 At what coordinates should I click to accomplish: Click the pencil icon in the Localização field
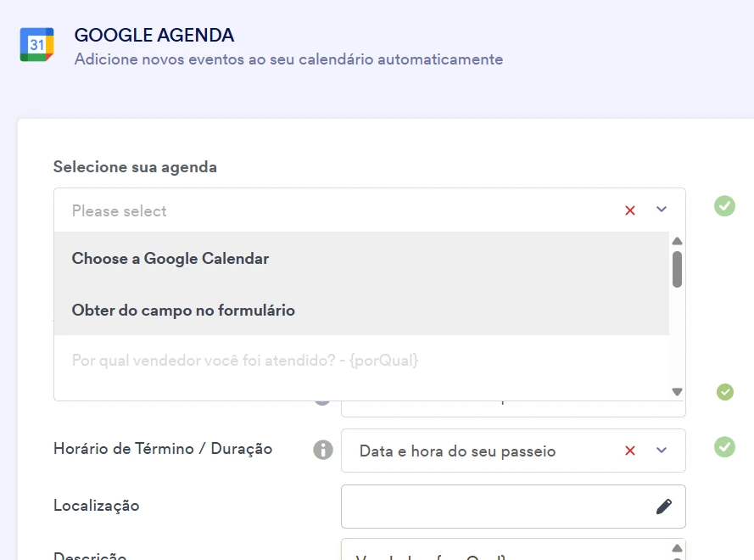[666, 506]
